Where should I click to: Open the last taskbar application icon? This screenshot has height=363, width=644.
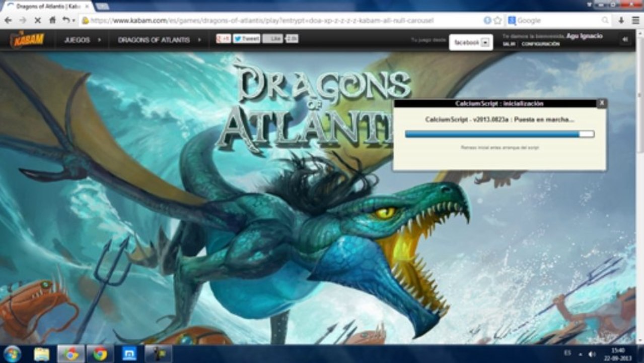point(158,354)
